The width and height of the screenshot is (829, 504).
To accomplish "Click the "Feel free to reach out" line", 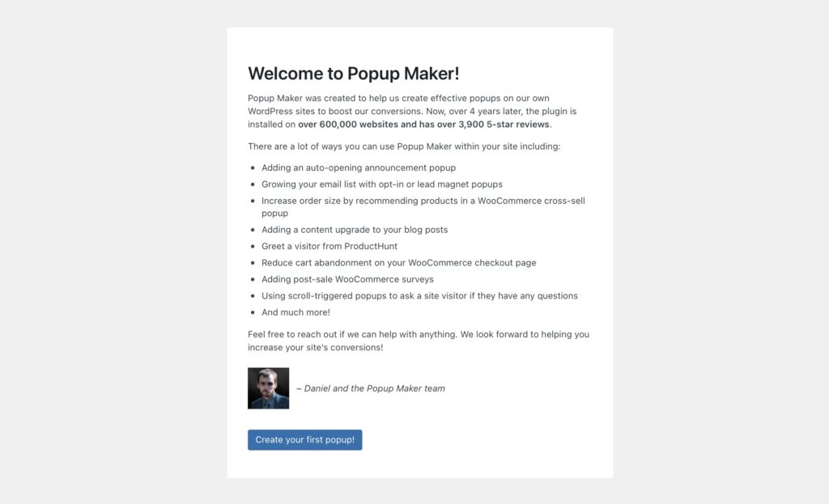I will coord(418,334).
